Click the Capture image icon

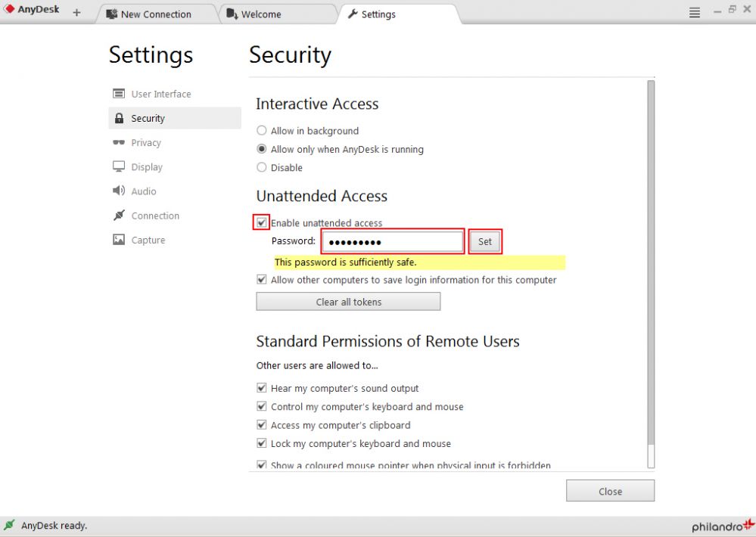tap(119, 240)
